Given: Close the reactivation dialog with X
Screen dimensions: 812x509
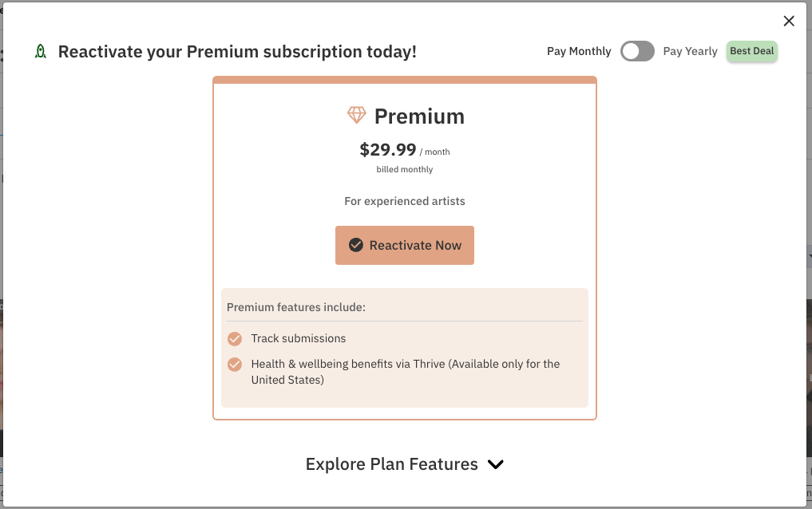Looking at the screenshot, I should (x=789, y=21).
